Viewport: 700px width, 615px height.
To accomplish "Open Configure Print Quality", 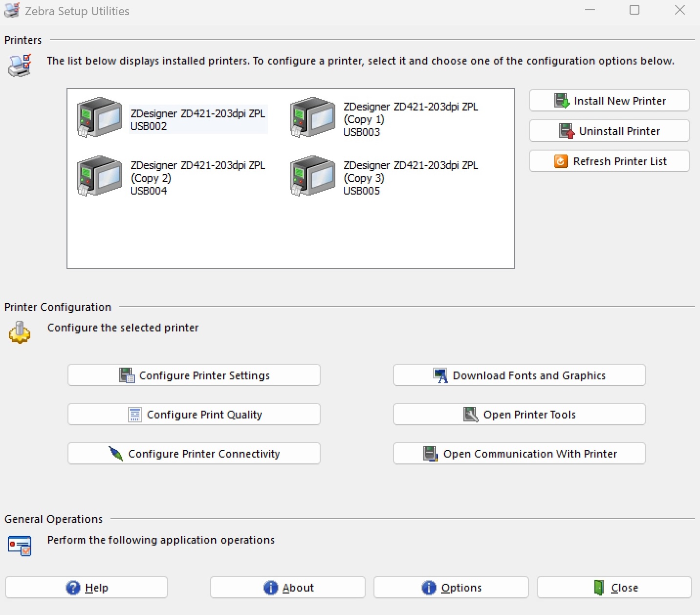I will coord(194,415).
